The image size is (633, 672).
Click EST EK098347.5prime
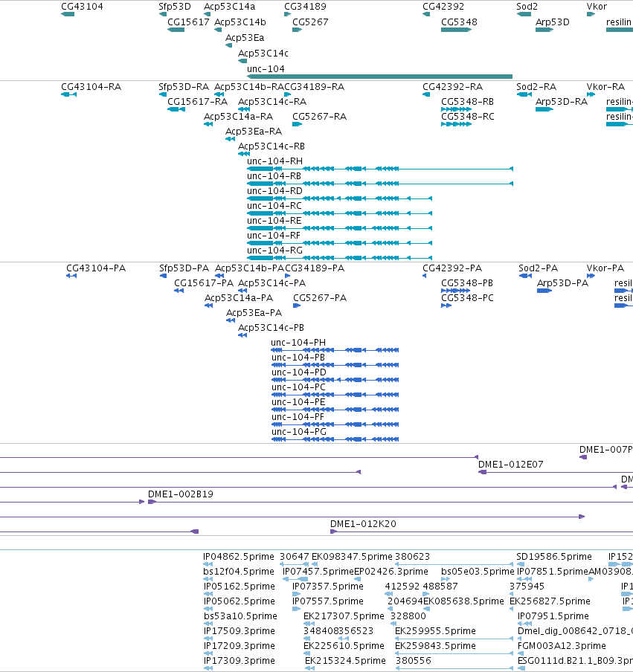(x=315, y=564)
